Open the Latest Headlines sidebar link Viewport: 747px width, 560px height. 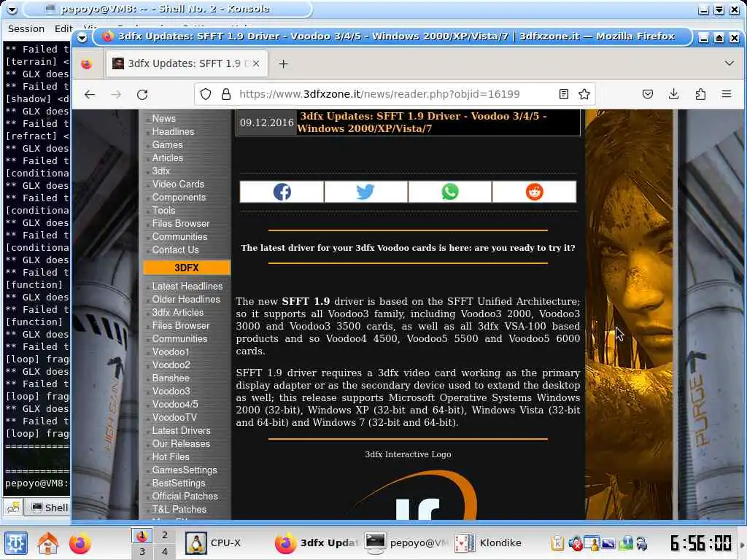(187, 286)
